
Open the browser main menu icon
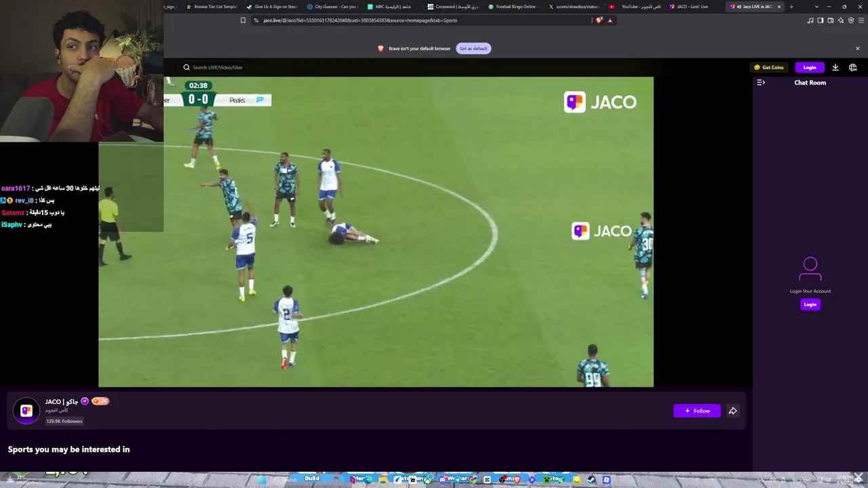[861, 20]
